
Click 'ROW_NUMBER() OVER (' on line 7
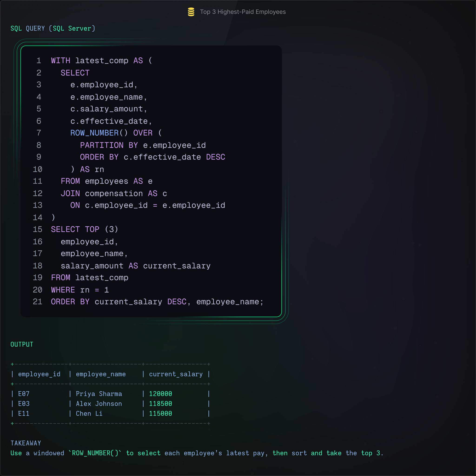tap(116, 133)
